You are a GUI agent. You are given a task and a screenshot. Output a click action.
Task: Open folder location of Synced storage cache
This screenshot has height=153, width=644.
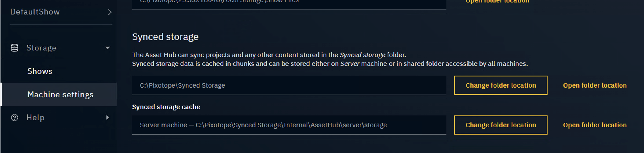[x=595, y=125]
